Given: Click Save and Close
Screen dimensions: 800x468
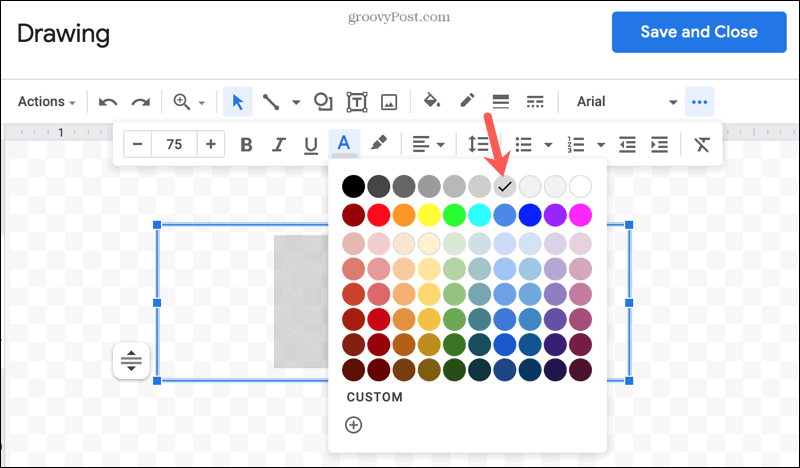Looking at the screenshot, I should pos(699,32).
